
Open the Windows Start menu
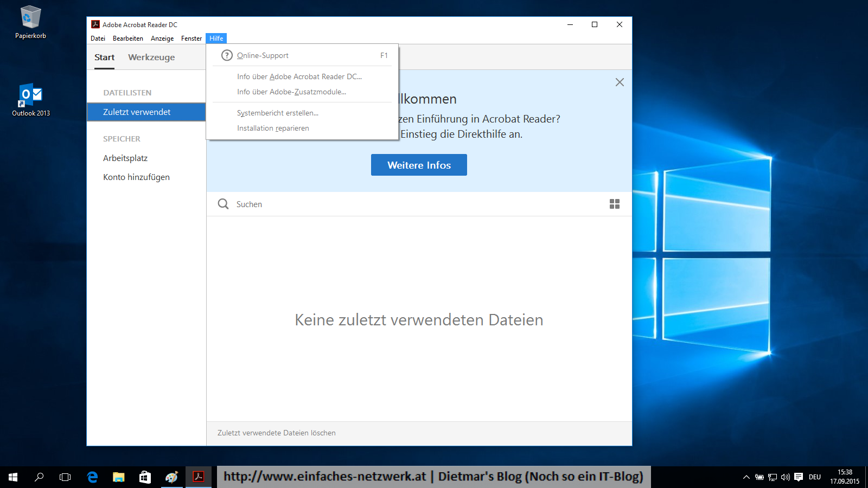tap(13, 477)
